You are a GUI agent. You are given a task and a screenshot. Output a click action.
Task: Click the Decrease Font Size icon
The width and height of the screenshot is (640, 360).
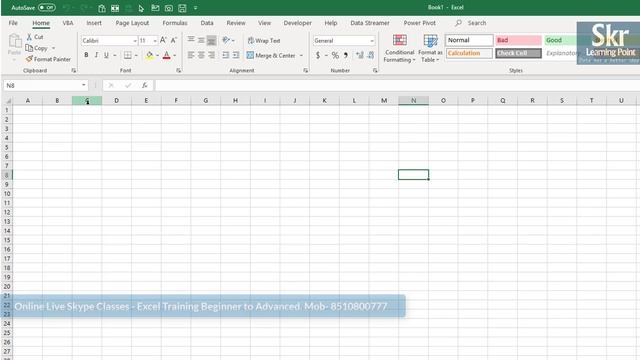coord(173,40)
